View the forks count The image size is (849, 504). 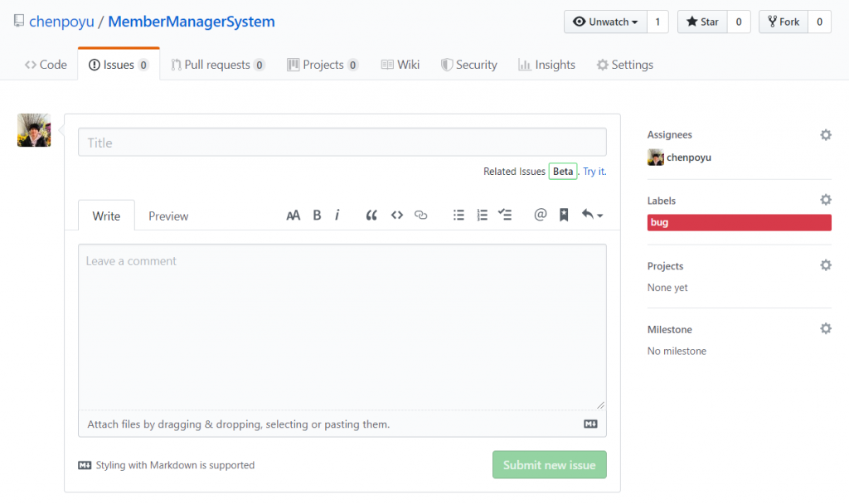point(820,22)
